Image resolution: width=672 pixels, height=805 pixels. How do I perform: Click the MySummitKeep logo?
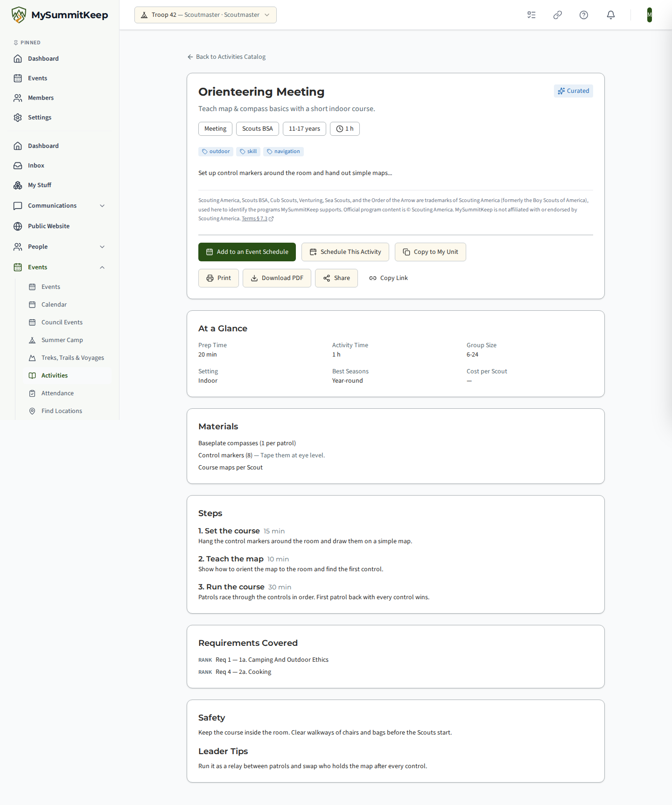(60, 15)
